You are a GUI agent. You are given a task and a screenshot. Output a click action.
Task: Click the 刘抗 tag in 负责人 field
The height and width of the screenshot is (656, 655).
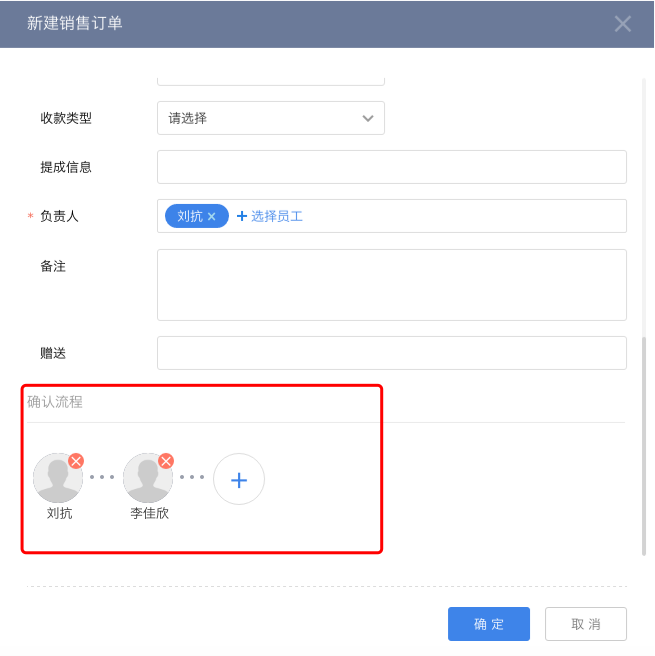point(190,216)
